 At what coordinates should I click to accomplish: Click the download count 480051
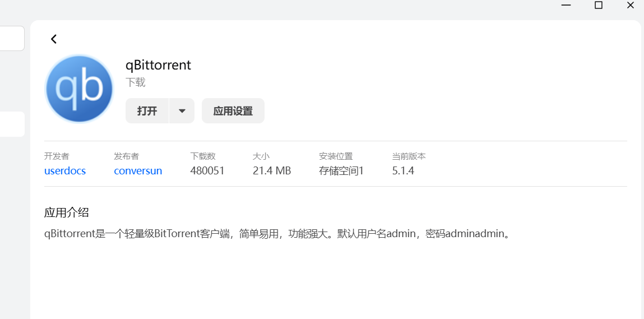coord(207,171)
